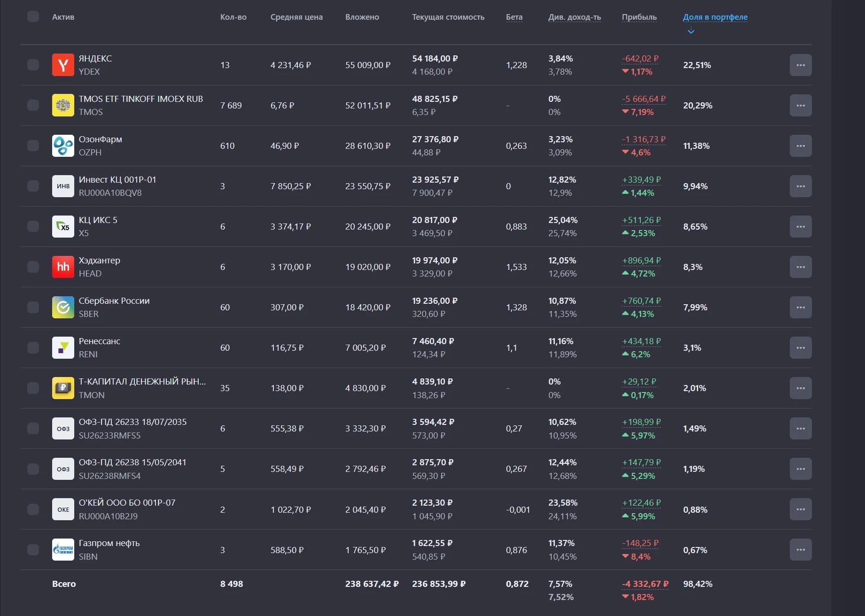
Task: Click the total profit value -4 332,67 ₽
Action: point(645,584)
